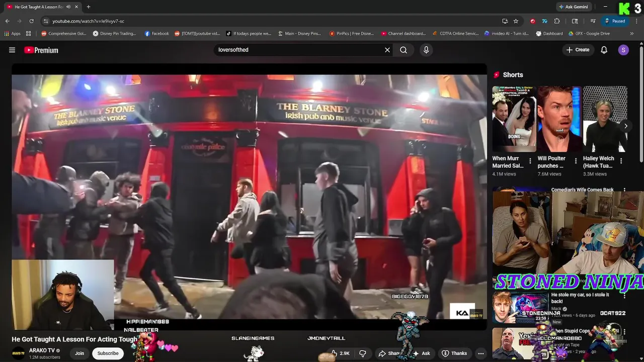Open browser media control icon in toolbar
The width and height of the screenshot is (644, 362).
click(x=593, y=21)
